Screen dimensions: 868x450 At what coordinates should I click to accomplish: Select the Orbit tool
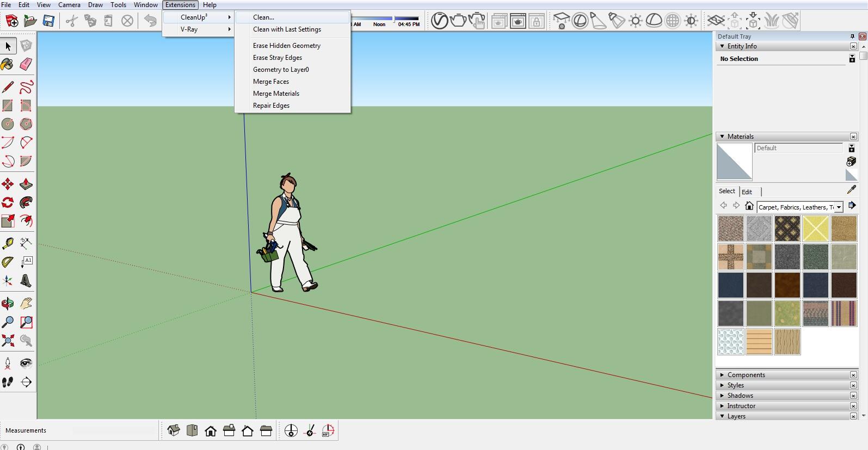coord(8,304)
